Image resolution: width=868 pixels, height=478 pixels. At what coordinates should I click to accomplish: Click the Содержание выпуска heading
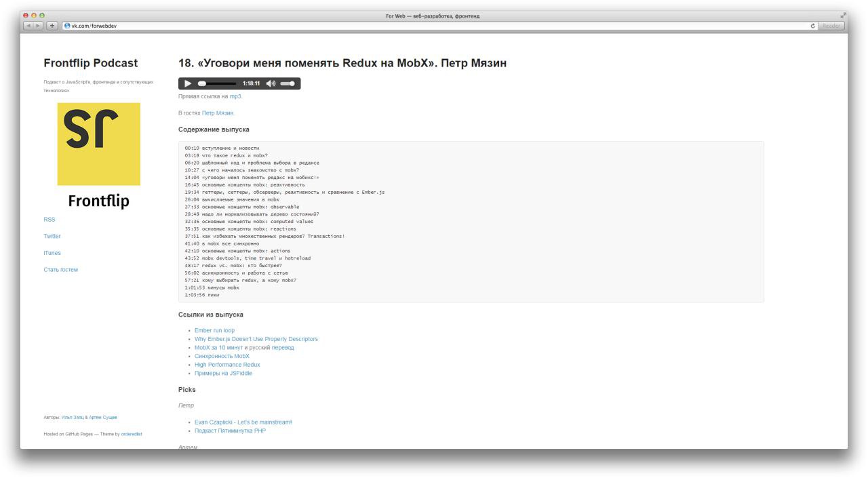(214, 130)
